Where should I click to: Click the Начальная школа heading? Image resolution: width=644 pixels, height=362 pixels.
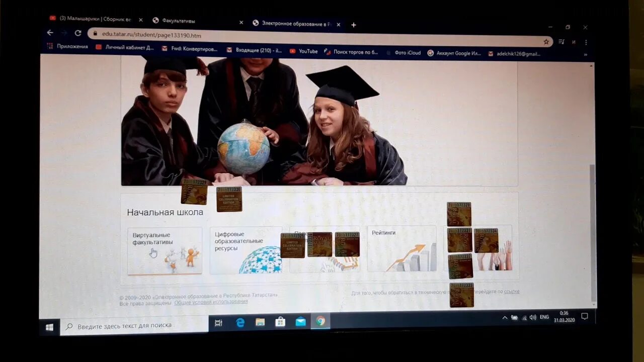[165, 212]
